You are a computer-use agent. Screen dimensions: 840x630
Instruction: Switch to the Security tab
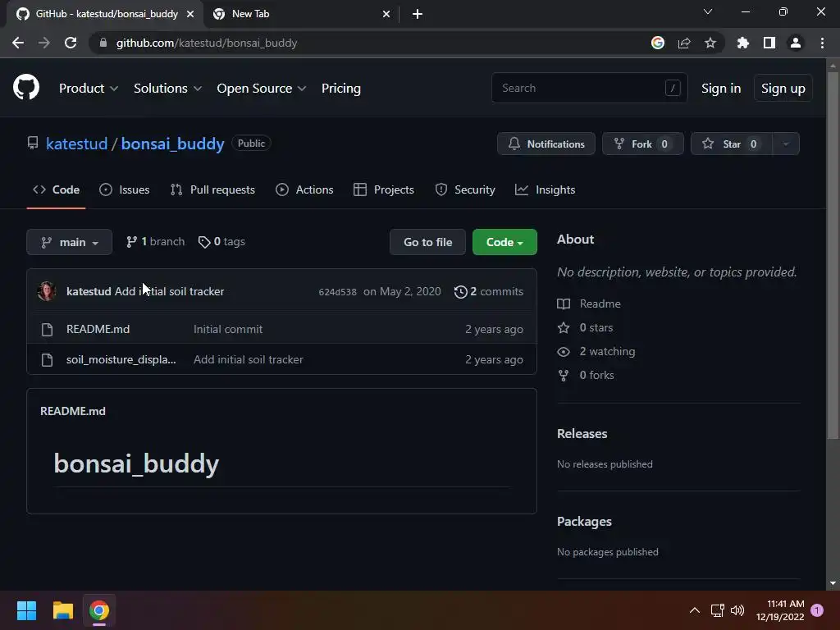coord(465,189)
